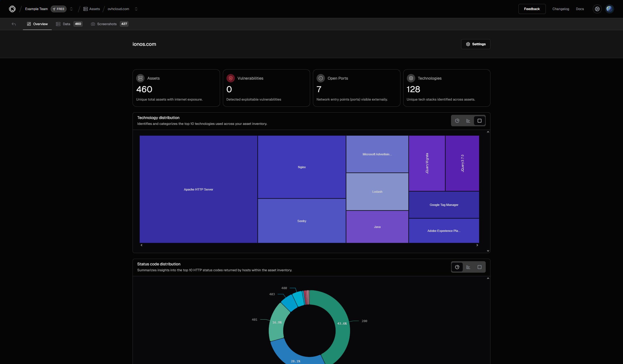This screenshot has height=364, width=623.
Task: Click the Open Ports circle icon
Action: click(x=321, y=78)
